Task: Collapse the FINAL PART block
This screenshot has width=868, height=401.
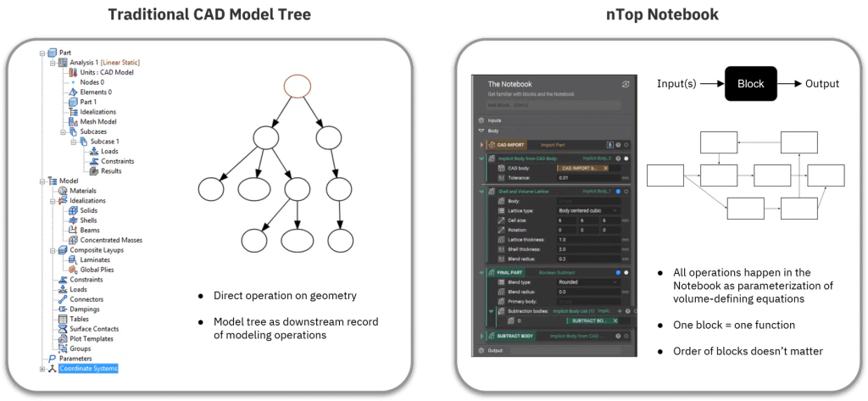Action: click(481, 272)
